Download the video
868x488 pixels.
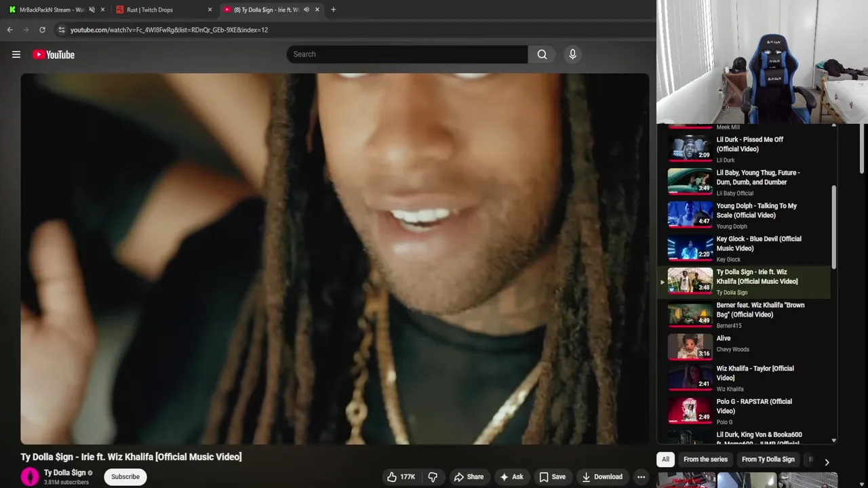click(x=601, y=476)
